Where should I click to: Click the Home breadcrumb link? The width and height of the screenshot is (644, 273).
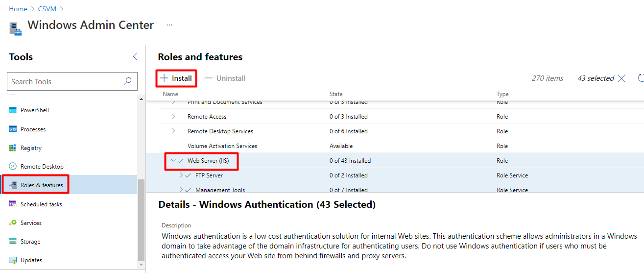[x=18, y=9]
